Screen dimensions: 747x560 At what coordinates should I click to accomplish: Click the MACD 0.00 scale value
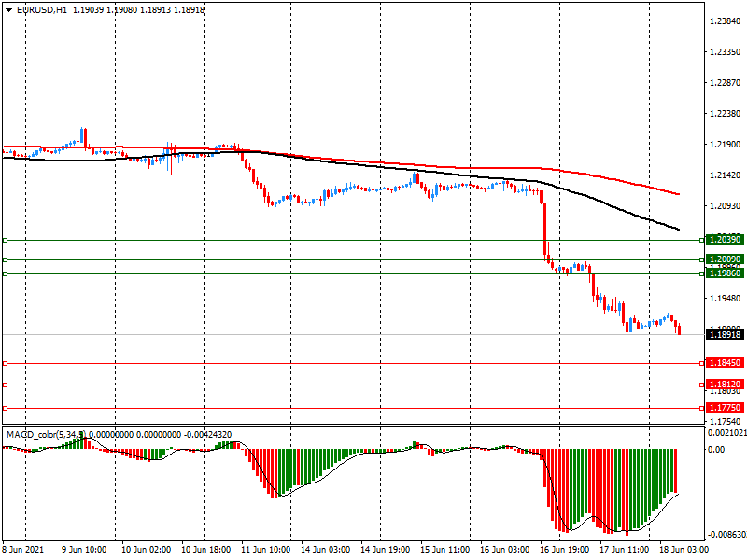716,450
